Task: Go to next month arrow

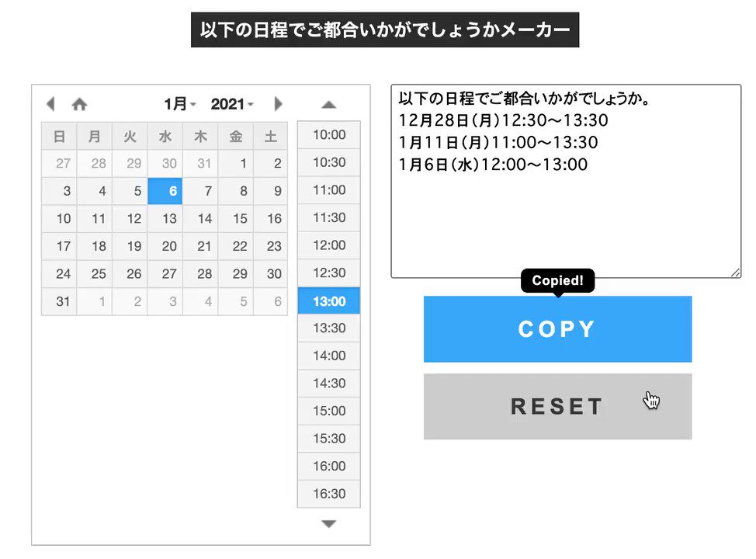Action: point(279,104)
